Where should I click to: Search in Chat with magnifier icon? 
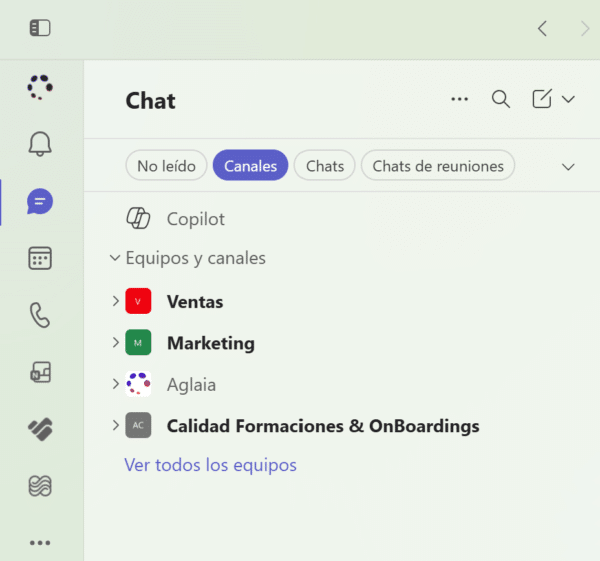point(501,99)
